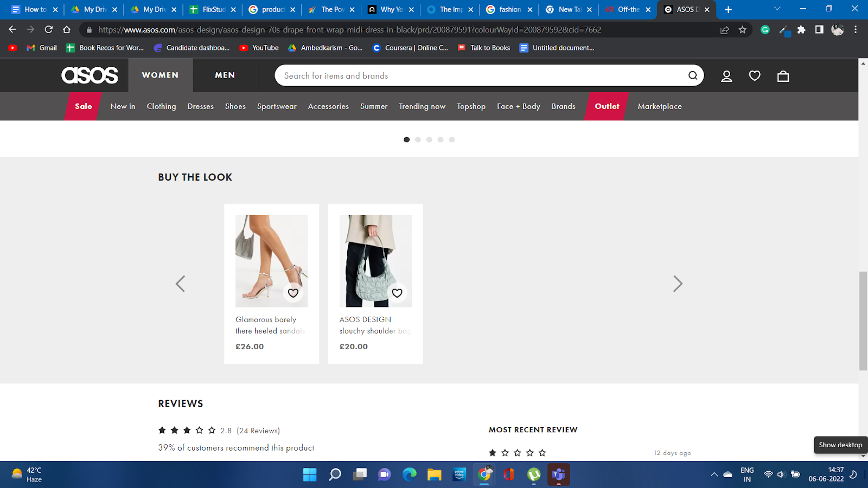Open Microsoft Teams from taskbar

point(559,474)
